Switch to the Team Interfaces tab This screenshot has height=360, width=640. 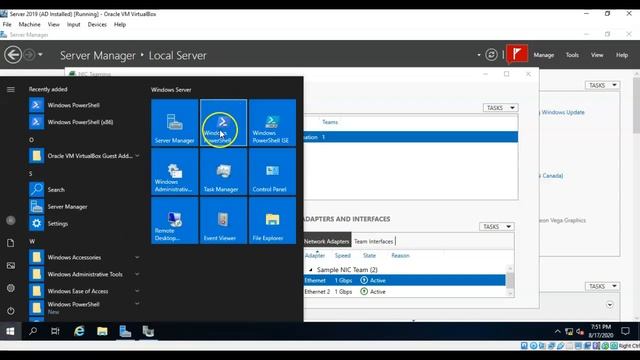tap(373, 241)
